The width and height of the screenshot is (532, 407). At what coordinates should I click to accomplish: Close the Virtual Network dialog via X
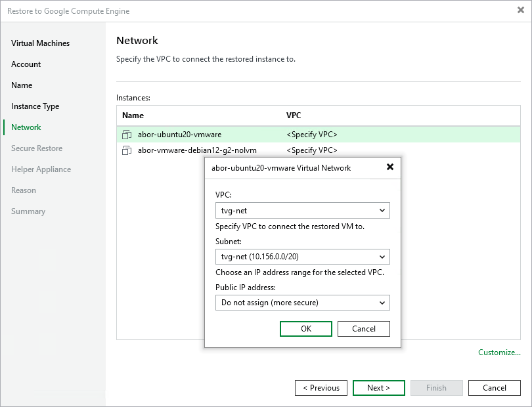pos(390,167)
